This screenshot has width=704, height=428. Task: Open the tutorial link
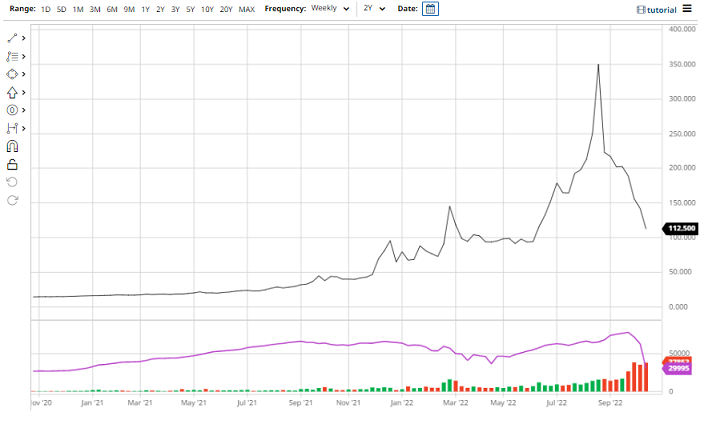point(657,10)
